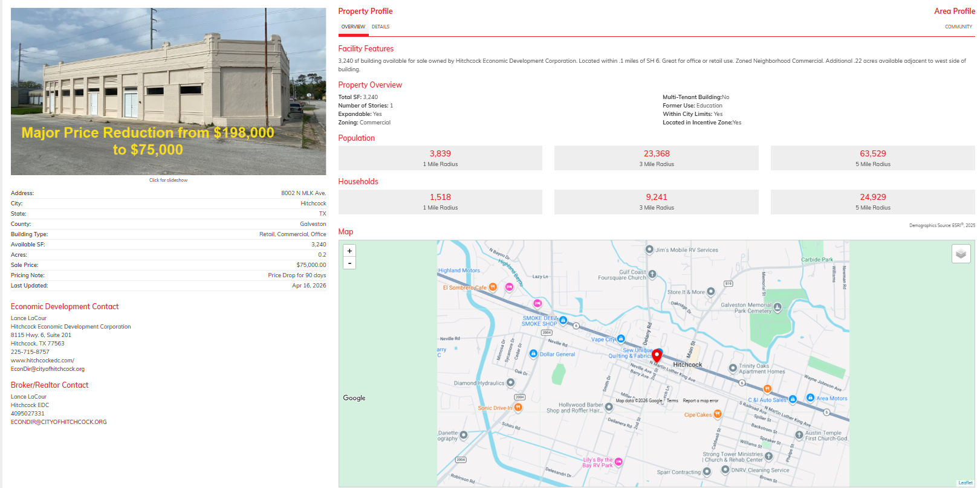Click the broker ECONDIR@CITYOFHITCHCOCK.ORG email
The height and width of the screenshot is (488, 980).
(x=59, y=422)
